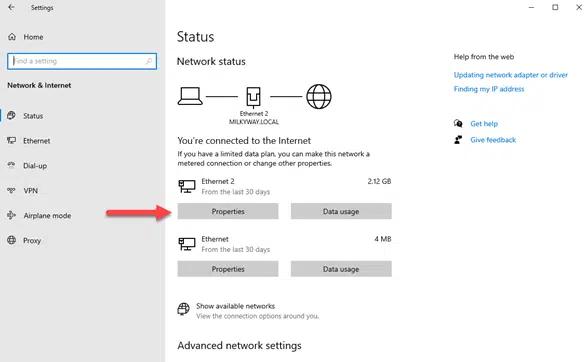Click the Airplane mode icon
Screen dimensions: 587x362
[x=12, y=215]
